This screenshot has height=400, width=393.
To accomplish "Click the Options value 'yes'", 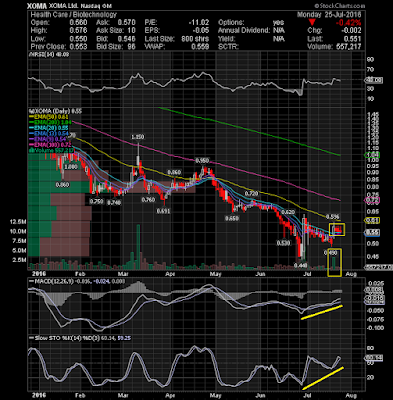I will [x=279, y=23].
